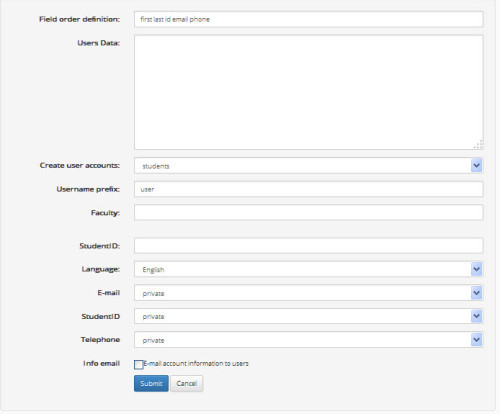The image size is (500, 414).
Task: Open the Language dropdown
Action: pos(308,269)
